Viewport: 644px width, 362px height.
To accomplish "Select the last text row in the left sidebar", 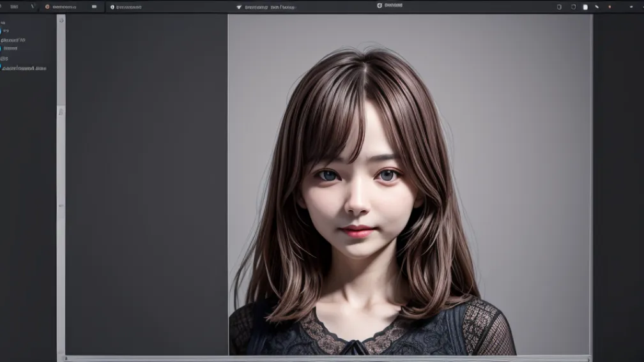I will tap(24, 68).
